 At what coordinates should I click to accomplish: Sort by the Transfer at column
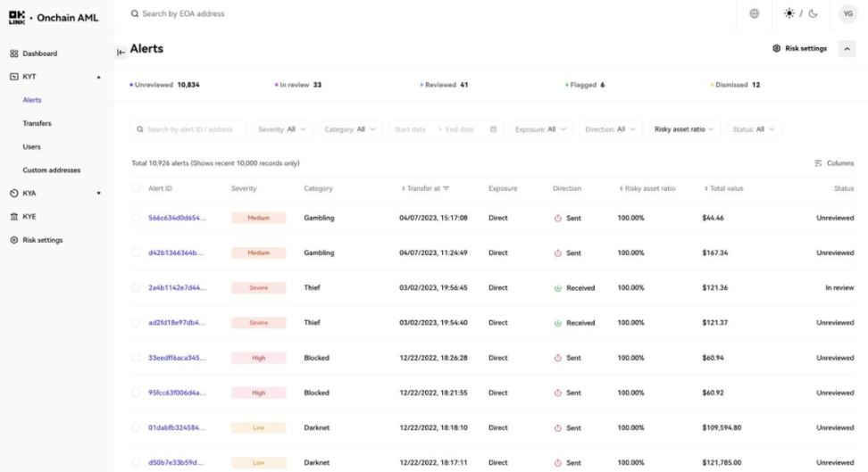427,188
